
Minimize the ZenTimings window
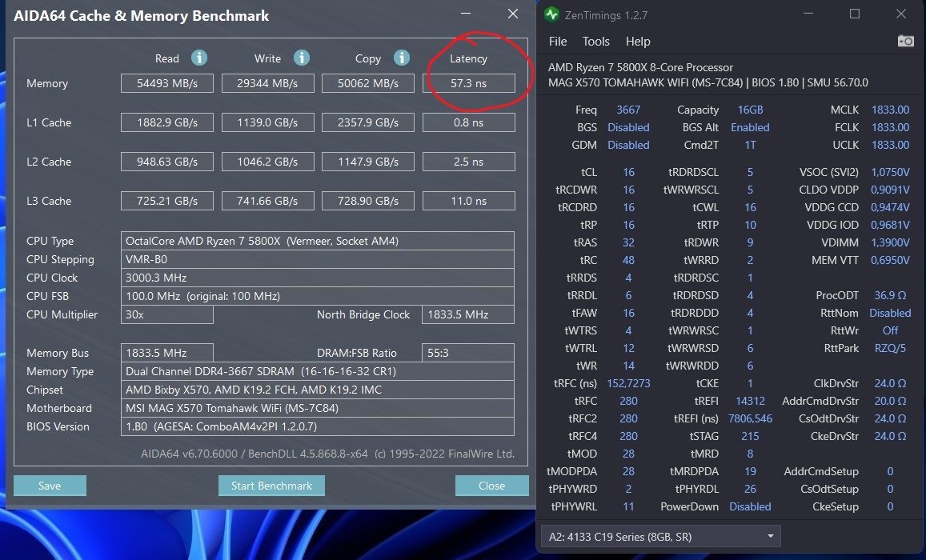tap(808, 14)
